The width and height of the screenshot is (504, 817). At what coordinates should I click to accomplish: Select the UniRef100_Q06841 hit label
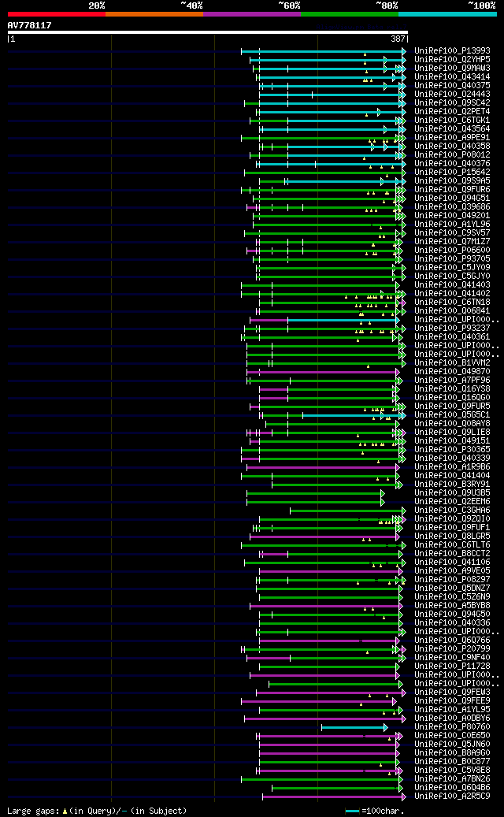coord(453,310)
